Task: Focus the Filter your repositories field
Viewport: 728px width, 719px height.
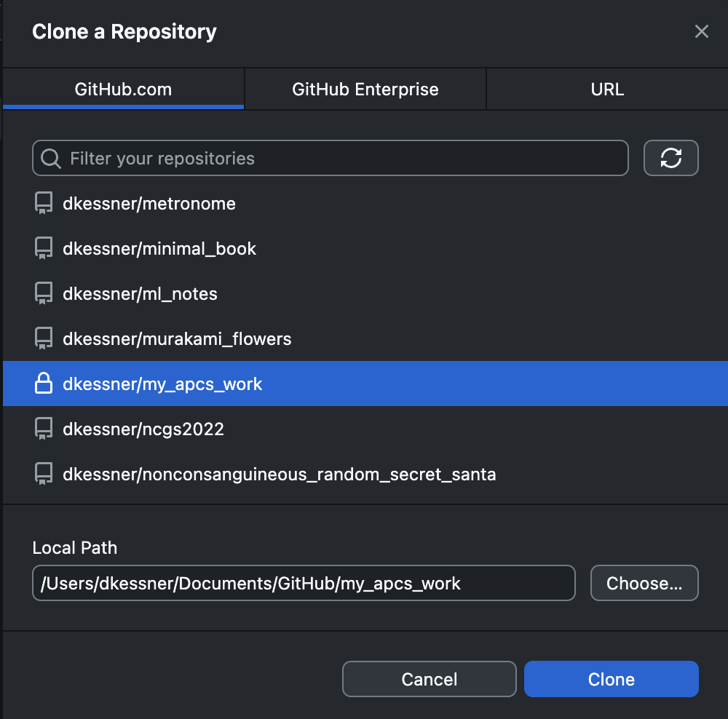Action: tap(331, 158)
